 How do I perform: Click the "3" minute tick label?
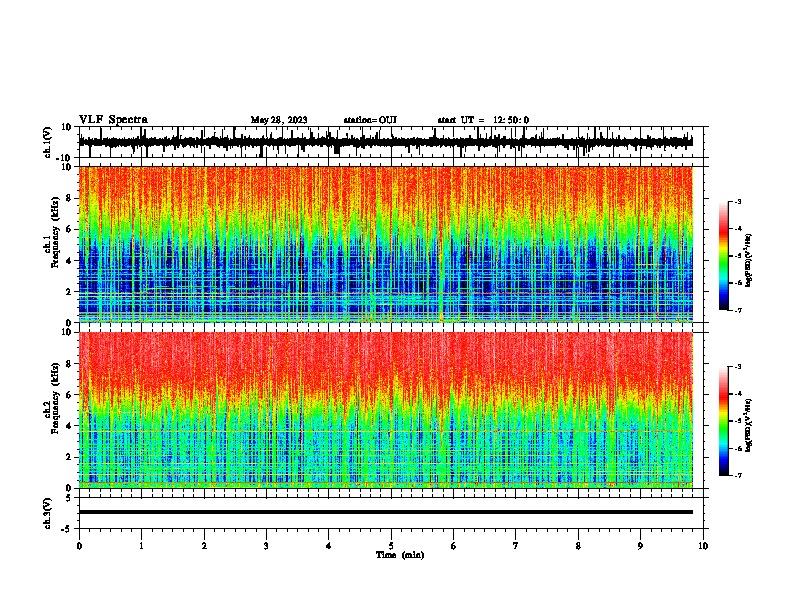click(266, 546)
